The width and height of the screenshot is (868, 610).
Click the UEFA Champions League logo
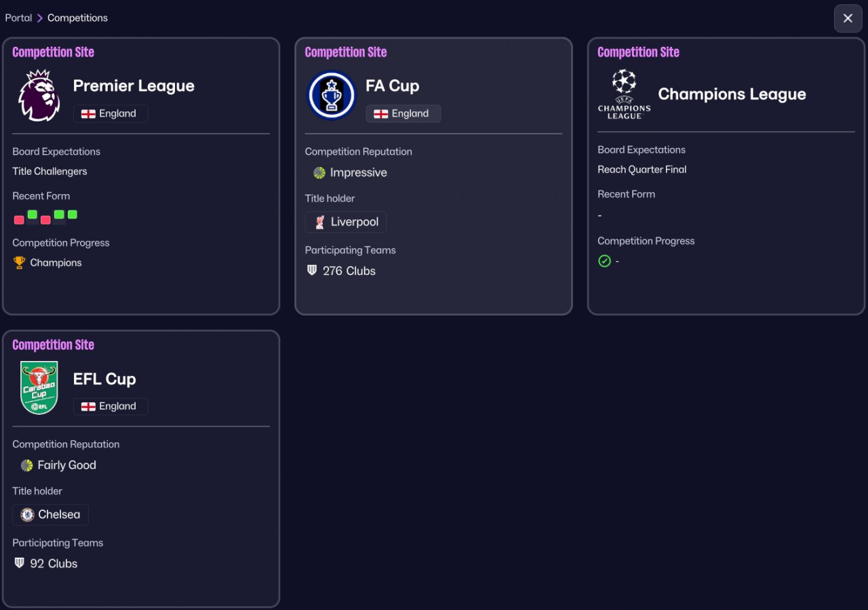pyautogui.click(x=624, y=94)
